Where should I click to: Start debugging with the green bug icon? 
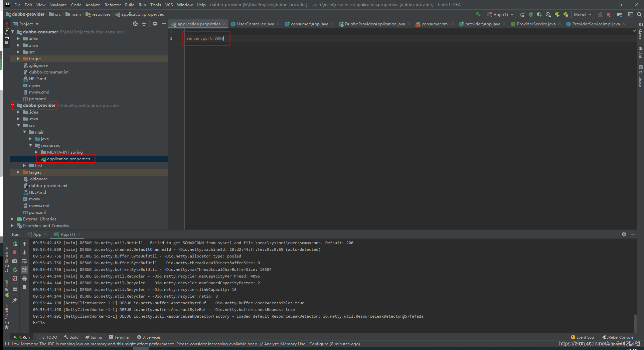tap(531, 14)
